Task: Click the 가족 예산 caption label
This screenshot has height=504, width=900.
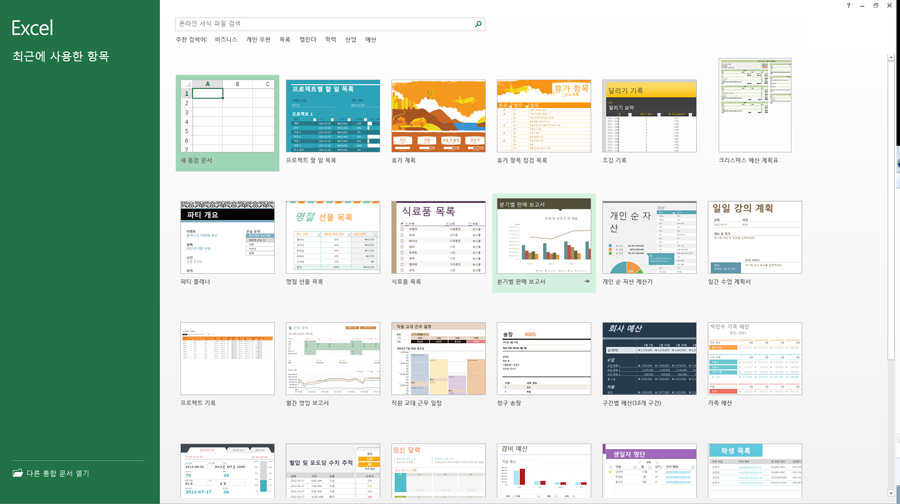Action: pyautogui.click(x=720, y=403)
